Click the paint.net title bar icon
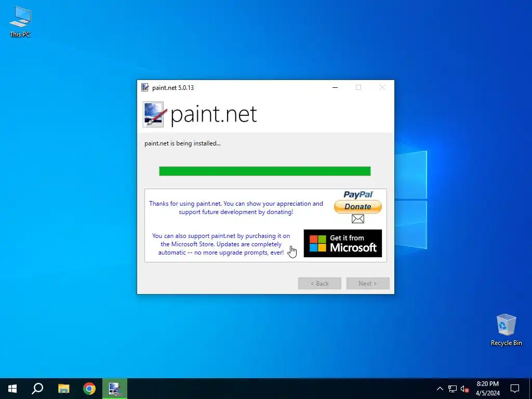Viewport: 532px width, 399px height. (x=145, y=87)
